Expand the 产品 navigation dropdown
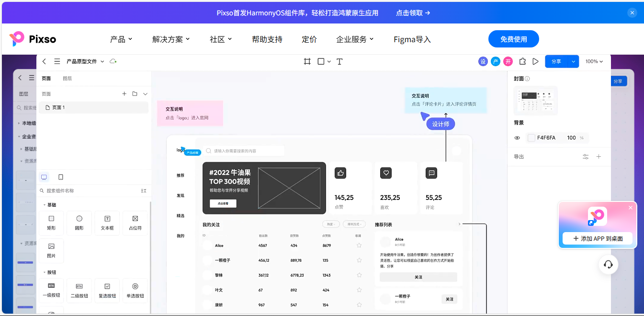The width and height of the screenshot is (644, 316). [121, 39]
